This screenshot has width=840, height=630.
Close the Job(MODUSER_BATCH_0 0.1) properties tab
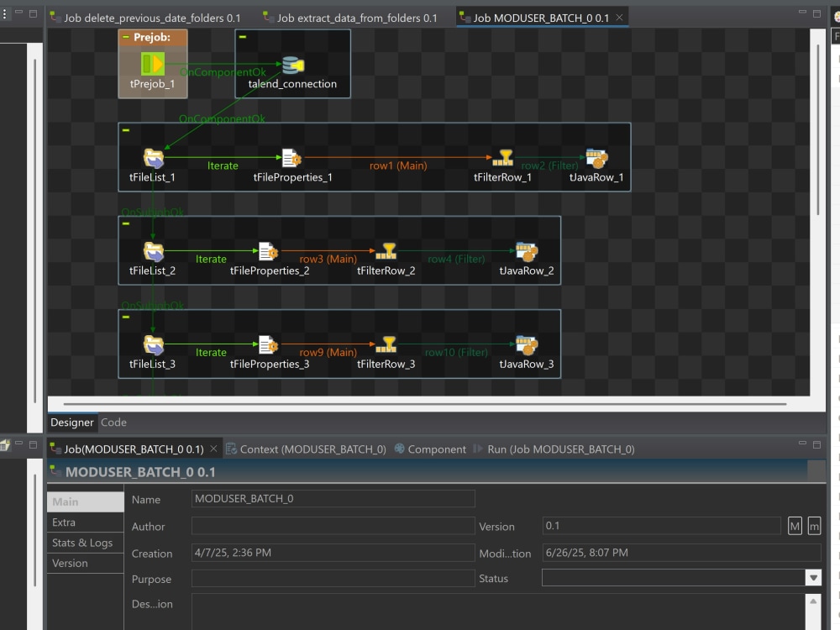click(213, 449)
